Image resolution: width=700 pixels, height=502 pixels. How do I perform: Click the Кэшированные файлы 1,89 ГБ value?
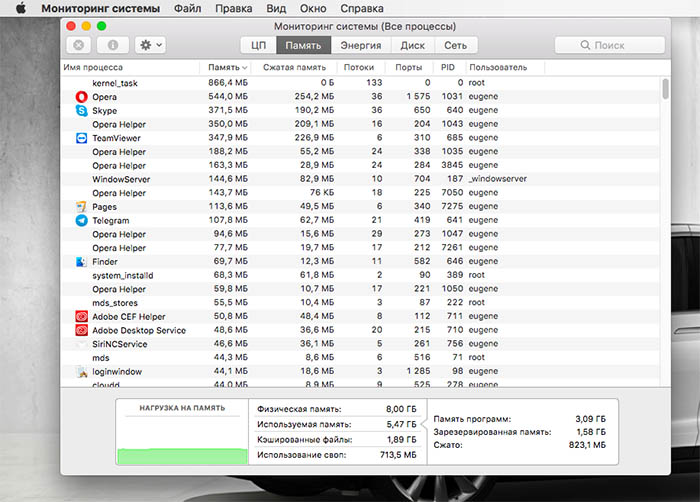point(401,440)
